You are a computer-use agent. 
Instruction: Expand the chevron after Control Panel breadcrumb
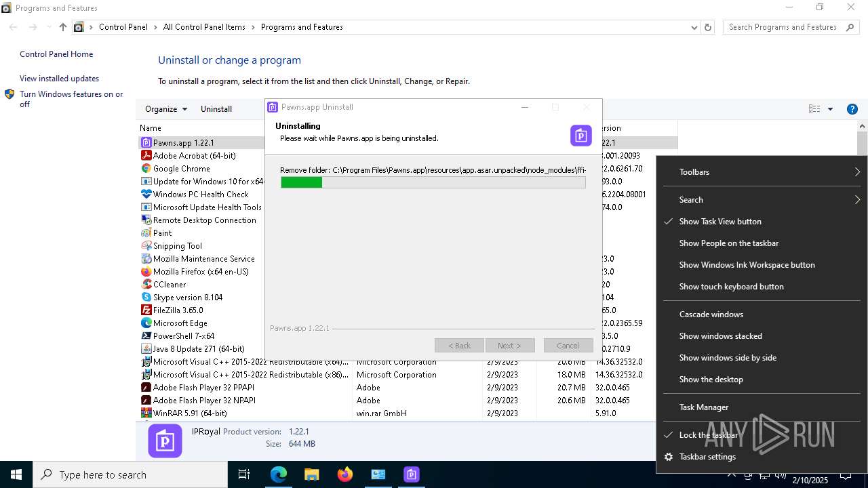pos(155,27)
